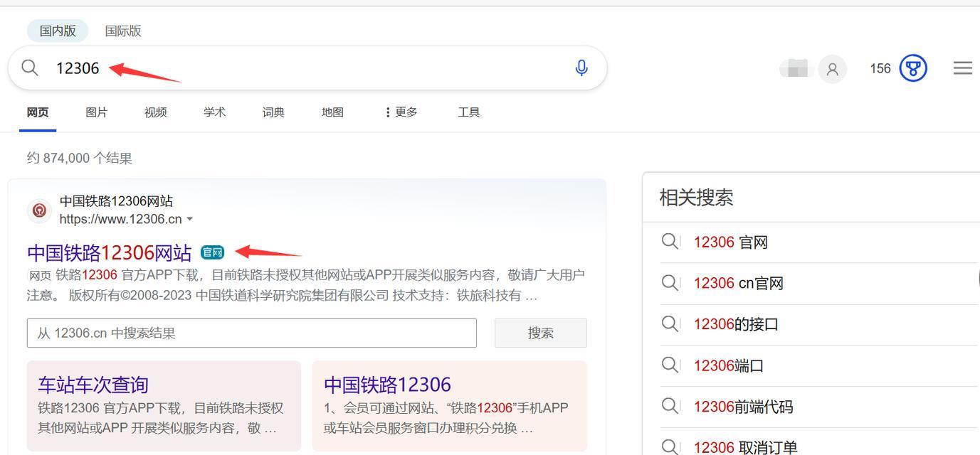Select related search 12306端口
This screenshot has height=455, width=980.
pyautogui.click(x=729, y=366)
